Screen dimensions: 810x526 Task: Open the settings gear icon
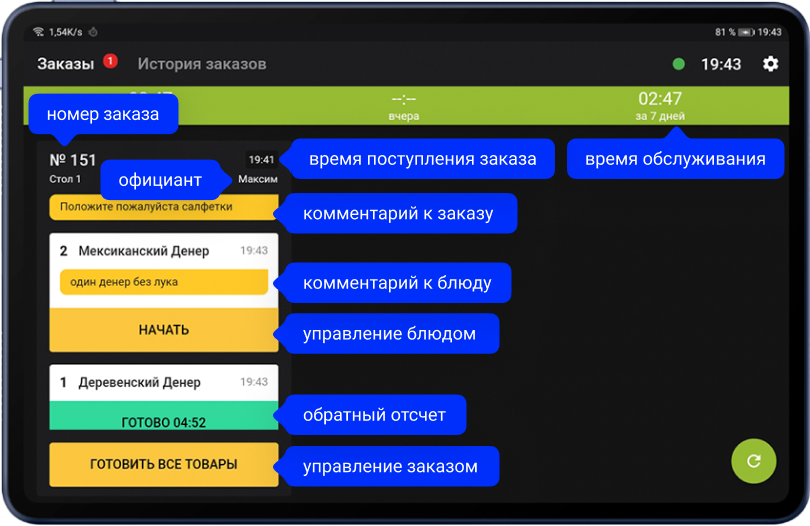click(x=770, y=64)
